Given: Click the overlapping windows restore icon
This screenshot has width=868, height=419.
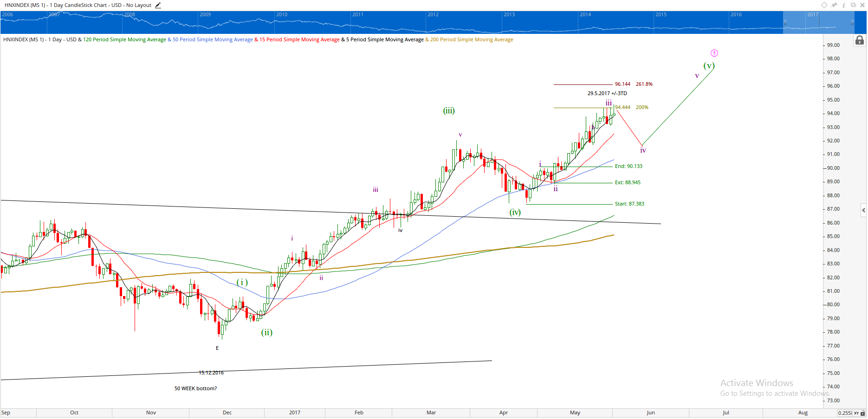Looking at the screenshot, I should pyautogui.click(x=853, y=5).
